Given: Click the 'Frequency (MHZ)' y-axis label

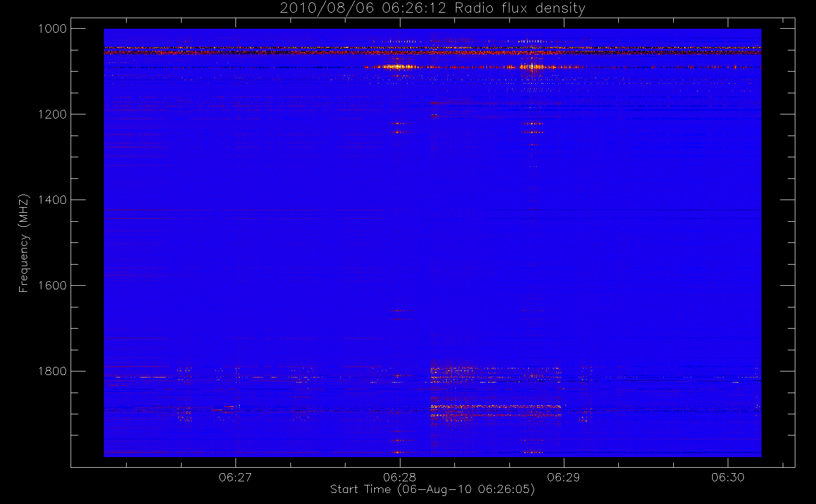Looking at the screenshot, I should (x=24, y=243).
